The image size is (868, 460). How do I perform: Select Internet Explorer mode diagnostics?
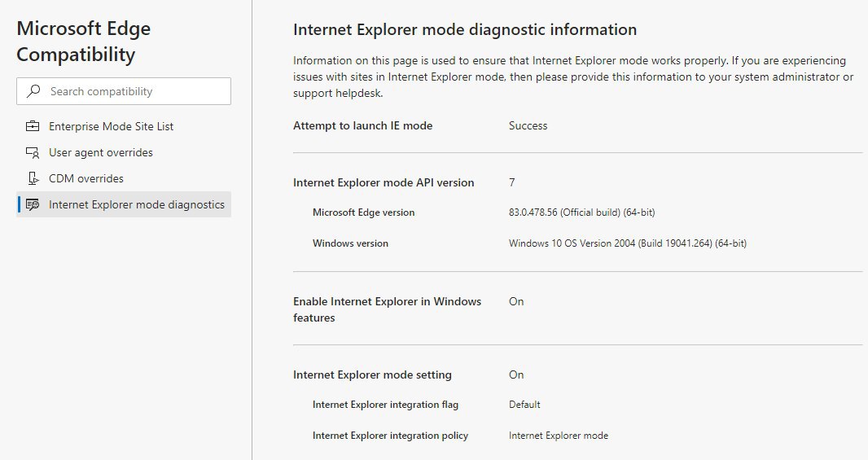click(124, 204)
